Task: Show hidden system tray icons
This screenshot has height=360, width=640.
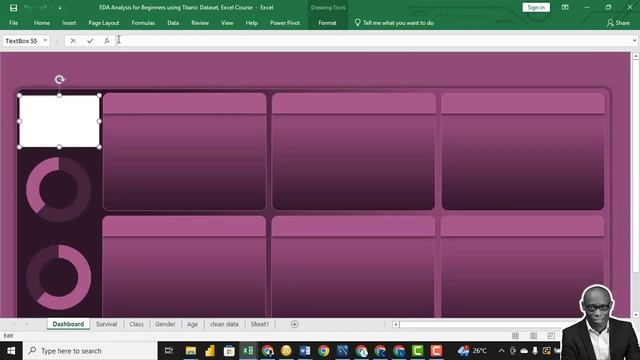Action: 502,351
